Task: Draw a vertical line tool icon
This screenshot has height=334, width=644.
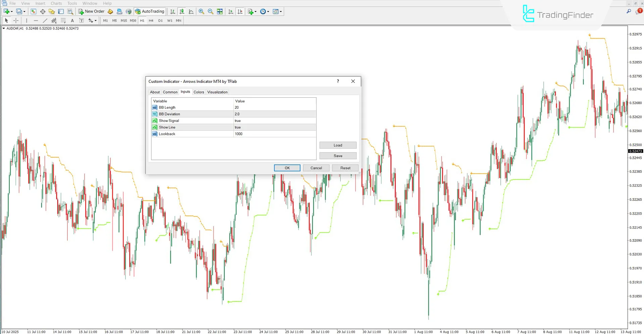Action: [x=27, y=20]
